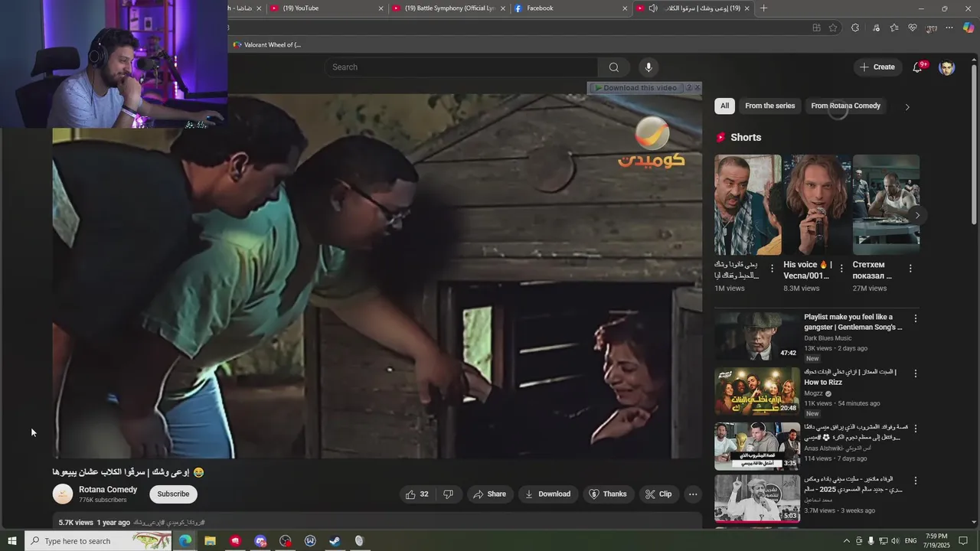This screenshot has width=980, height=551.
Task: Click 'Download this video' overlay button
Action: click(x=636, y=88)
